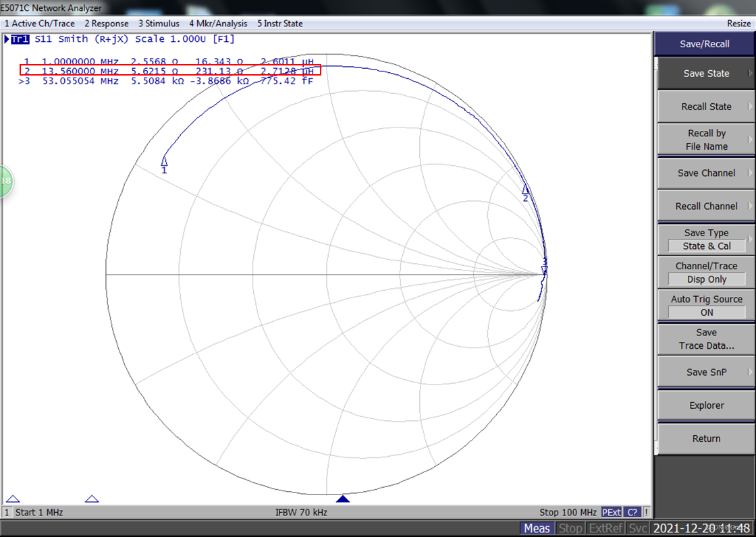
Task: Open the 3 Stimulus menu
Action: point(159,24)
